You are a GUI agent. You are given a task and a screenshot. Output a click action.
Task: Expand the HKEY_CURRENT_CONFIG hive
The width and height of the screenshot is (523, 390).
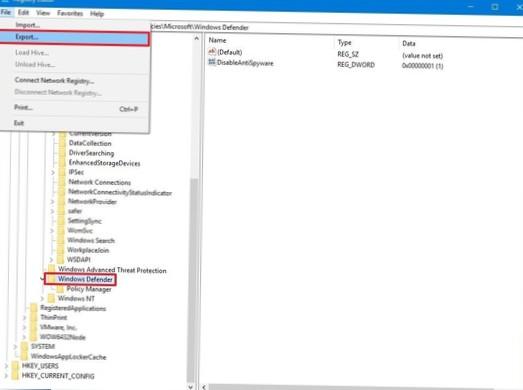[x=6, y=376]
